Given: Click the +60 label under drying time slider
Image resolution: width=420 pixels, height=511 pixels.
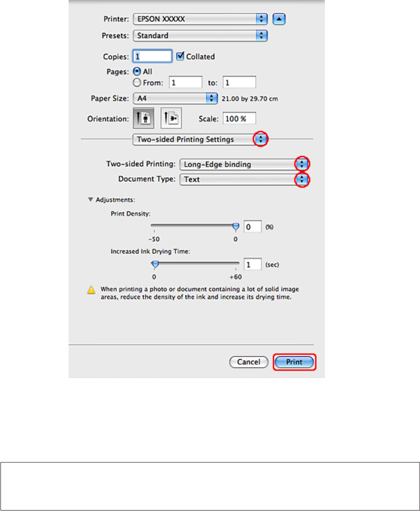Looking at the screenshot, I should click(235, 277).
